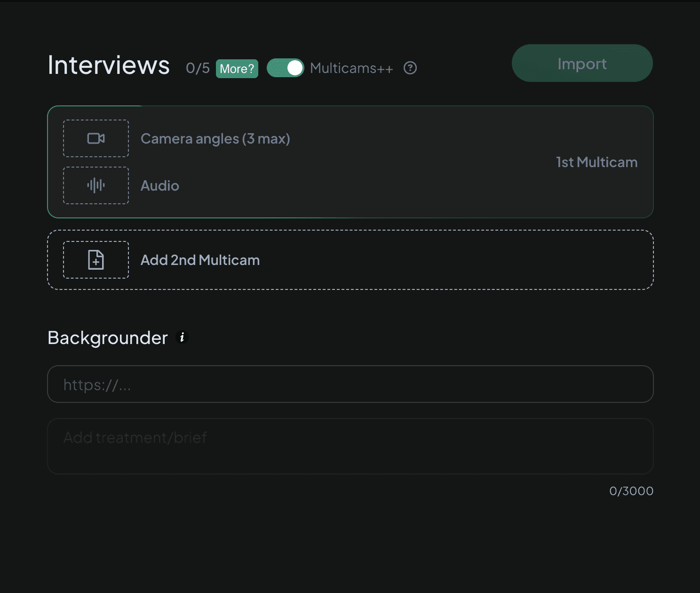
Task: Click the Import button
Action: coord(582,63)
